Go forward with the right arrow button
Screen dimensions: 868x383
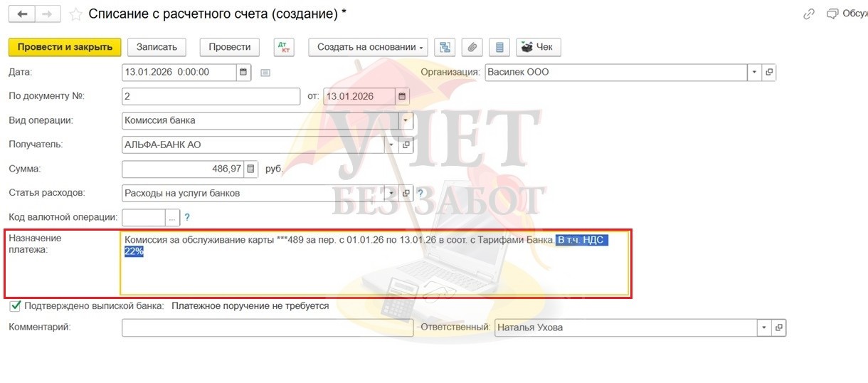tap(47, 14)
